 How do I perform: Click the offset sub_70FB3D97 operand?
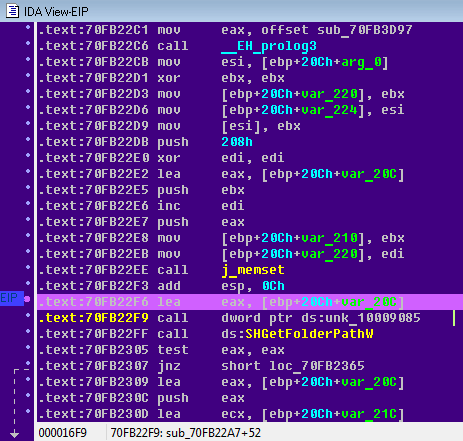pyautogui.click(x=337, y=30)
